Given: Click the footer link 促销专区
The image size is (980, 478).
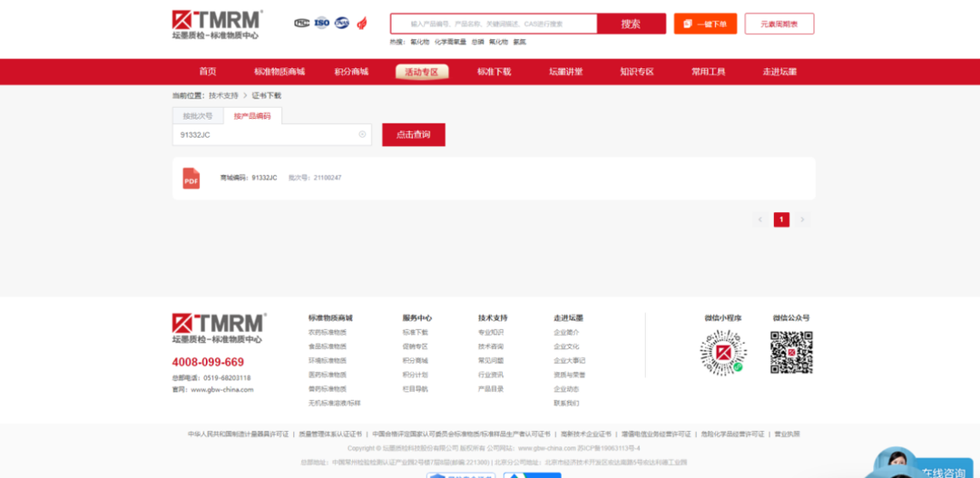Looking at the screenshot, I should pos(415,346).
